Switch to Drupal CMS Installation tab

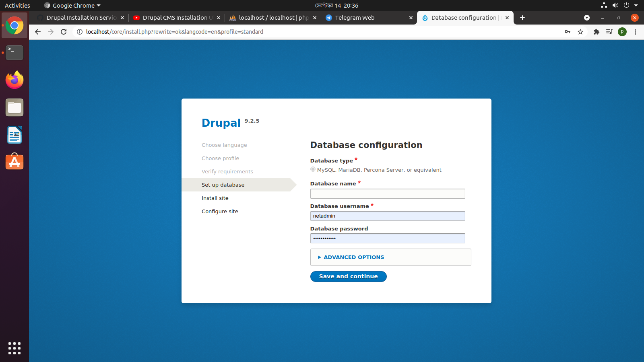pos(177,18)
